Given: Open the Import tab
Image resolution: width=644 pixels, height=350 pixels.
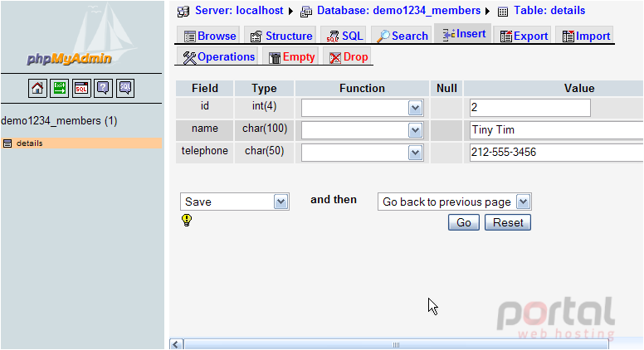Looking at the screenshot, I should (x=586, y=36).
